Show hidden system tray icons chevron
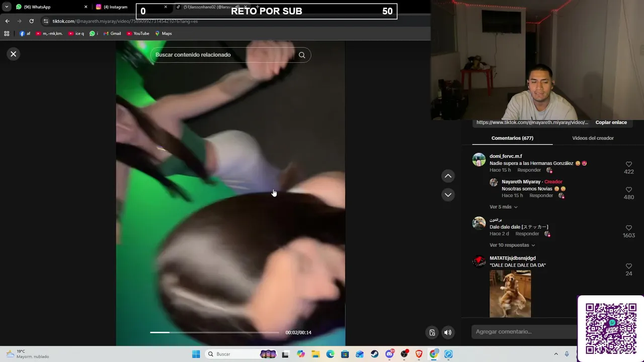The height and width of the screenshot is (362, 644). [x=556, y=354]
